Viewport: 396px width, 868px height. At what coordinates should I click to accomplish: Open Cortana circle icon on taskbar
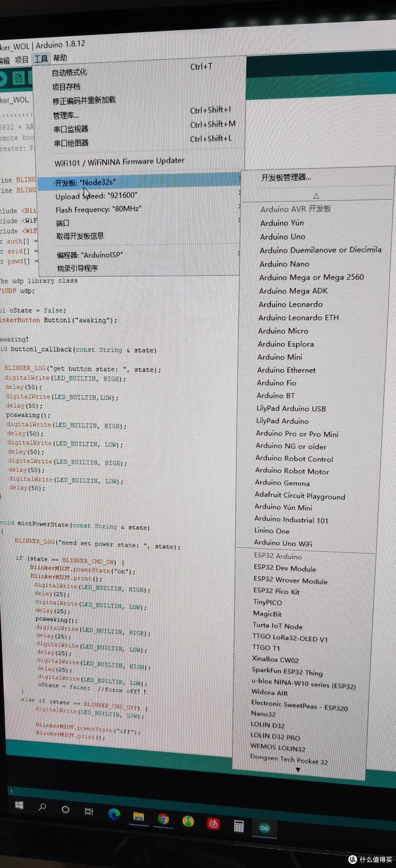[66, 809]
